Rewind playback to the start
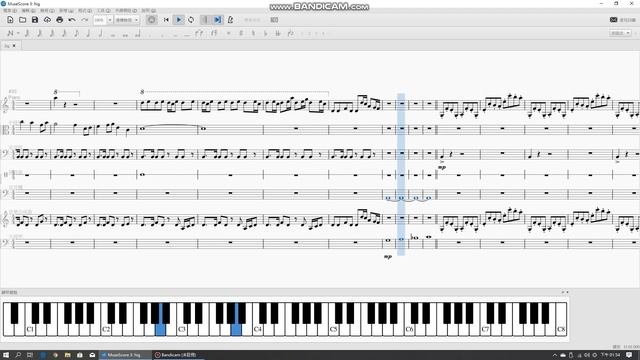640x360 pixels. (166, 20)
